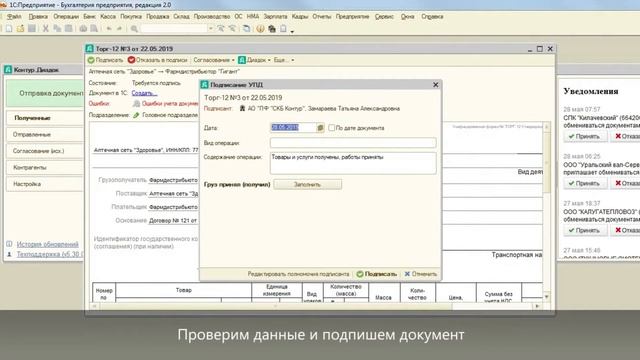Click the Дата input field in dialog
The height and width of the screenshot is (360, 640).
point(293,128)
